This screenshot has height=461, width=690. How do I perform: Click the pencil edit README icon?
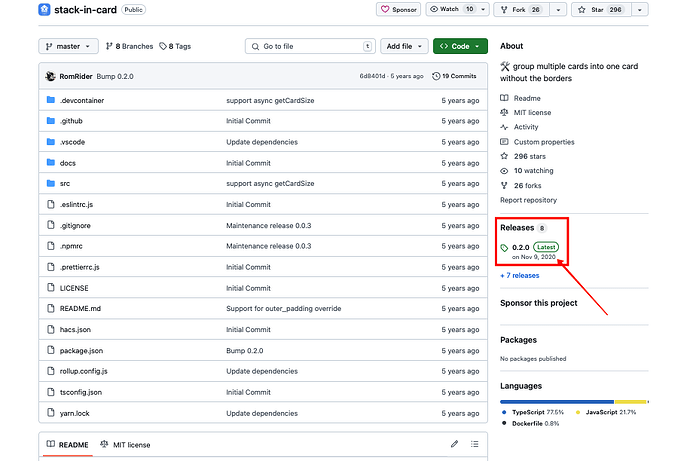click(x=454, y=444)
